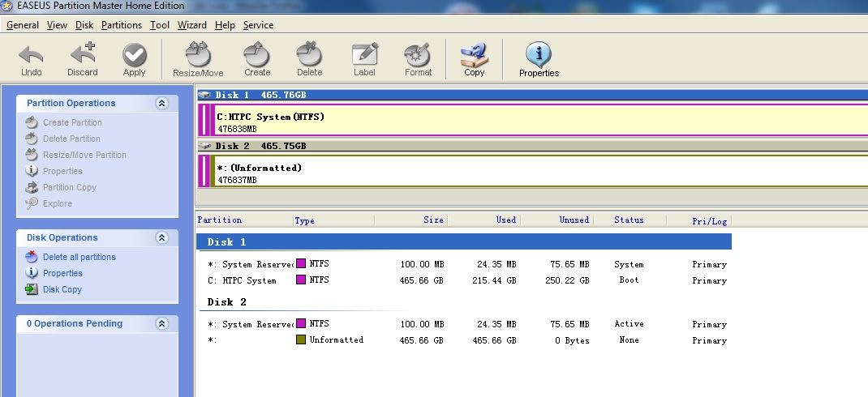Click the Disk 1 drive icon in map header
868x397 pixels.
204,95
